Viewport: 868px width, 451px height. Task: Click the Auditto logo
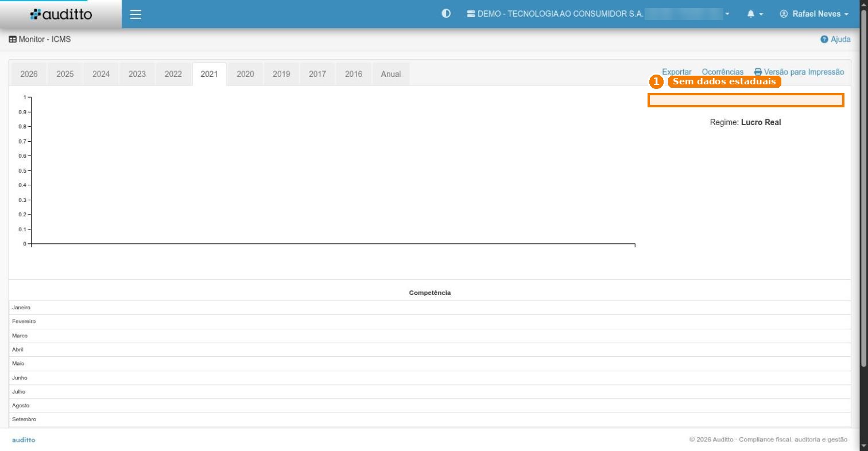(x=61, y=14)
